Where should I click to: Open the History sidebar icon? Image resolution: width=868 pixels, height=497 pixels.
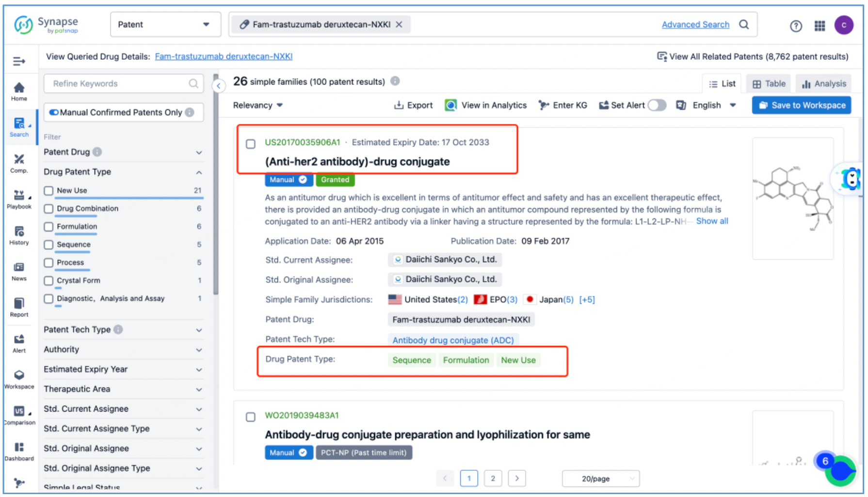point(19,235)
